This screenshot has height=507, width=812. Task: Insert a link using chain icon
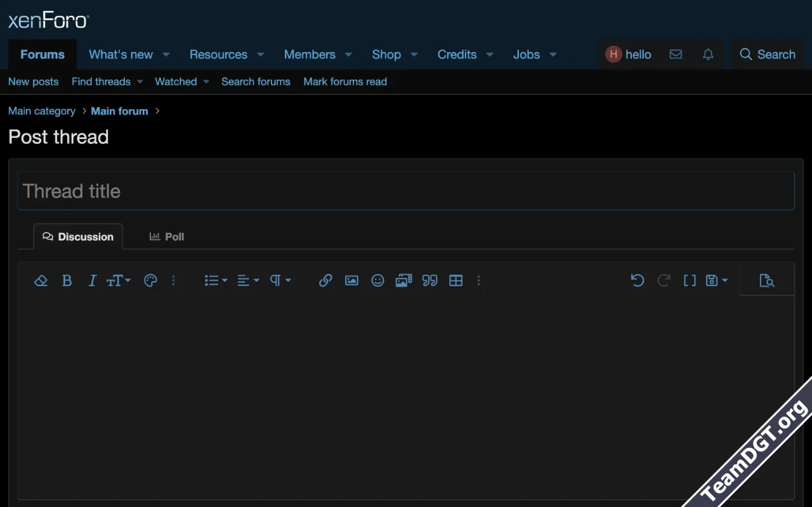click(x=325, y=280)
